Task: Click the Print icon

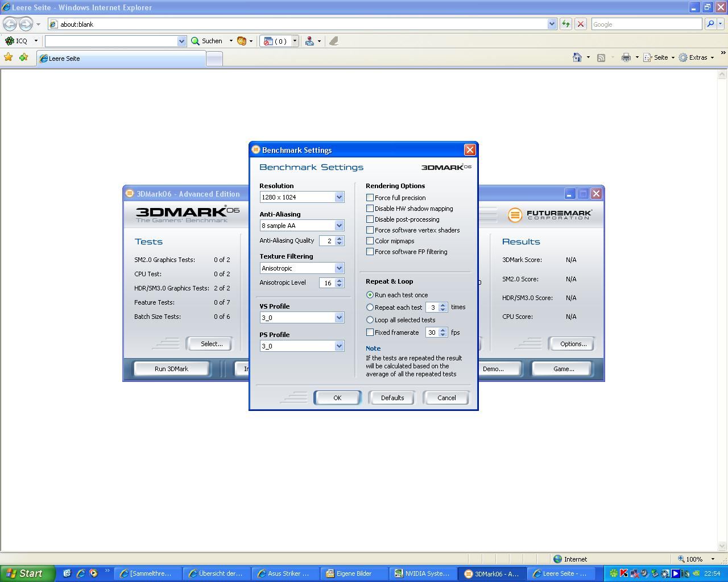Action: [x=626, y=57]
